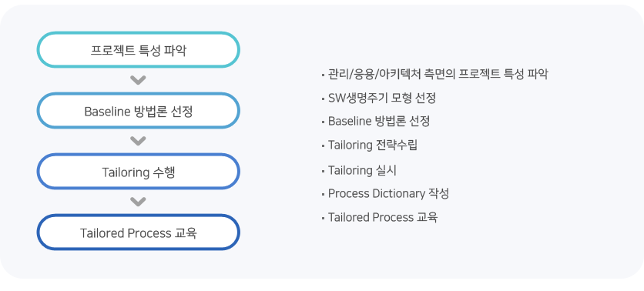
Task: Click the bullet marker before 관리/응용/아키텍처 line
Action: point(324,75)
